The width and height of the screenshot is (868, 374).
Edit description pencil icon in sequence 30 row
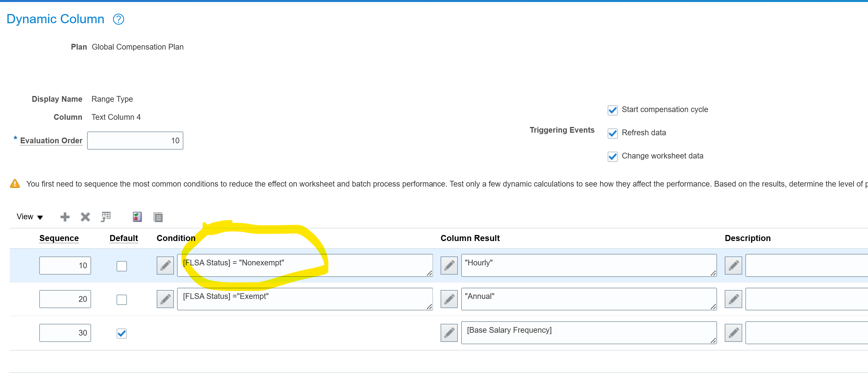point(734,333)
